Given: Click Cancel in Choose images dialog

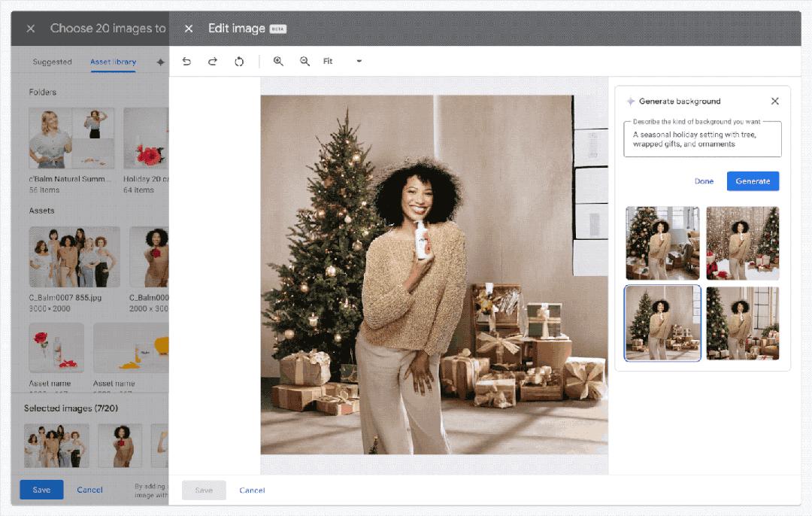Looking at the screenshot, I should click(89, 490).
